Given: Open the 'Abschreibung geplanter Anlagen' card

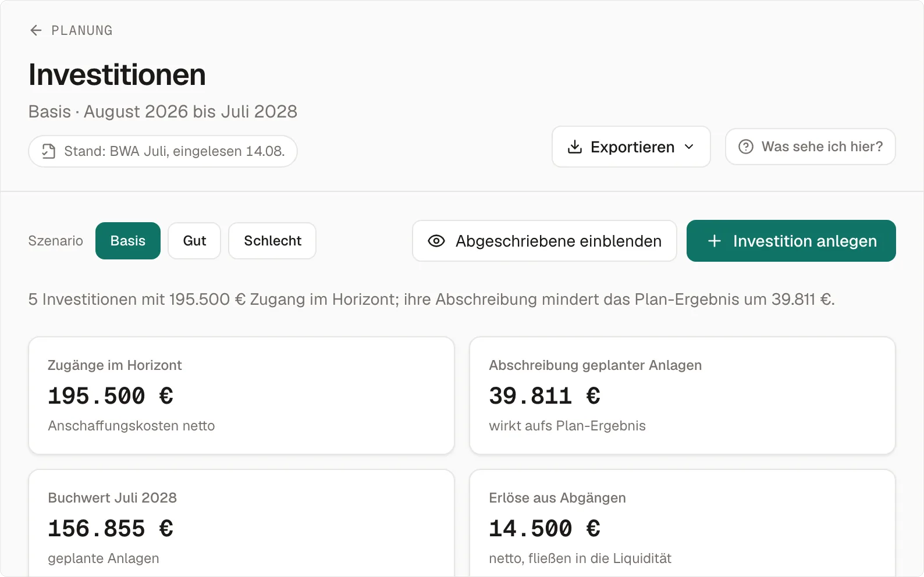Looking at the screenshot, I should (x=683, y=396).
